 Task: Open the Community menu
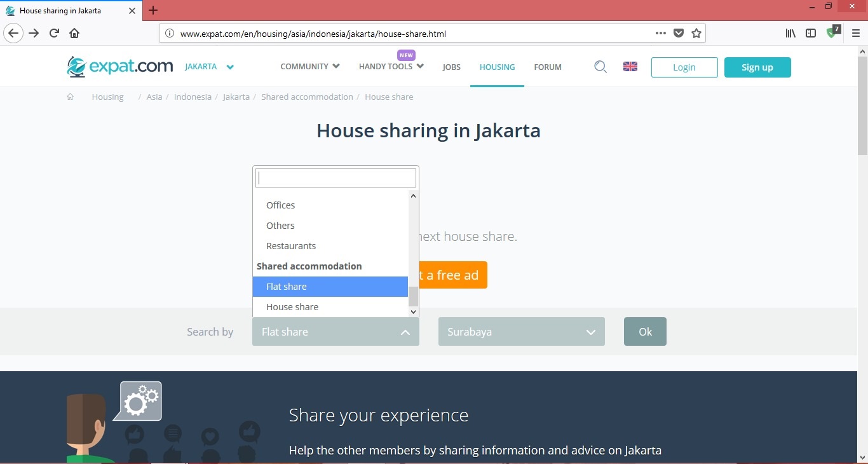tap(309, 67)
